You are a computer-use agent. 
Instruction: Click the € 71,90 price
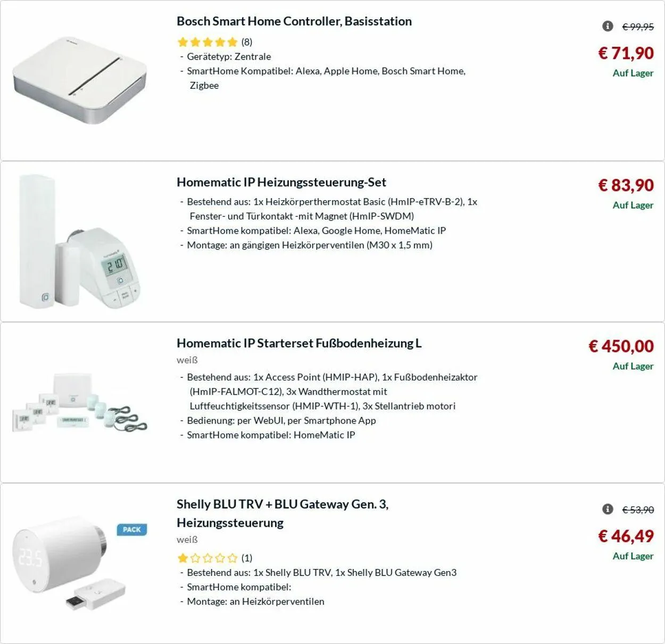click(x=626, y=53)
